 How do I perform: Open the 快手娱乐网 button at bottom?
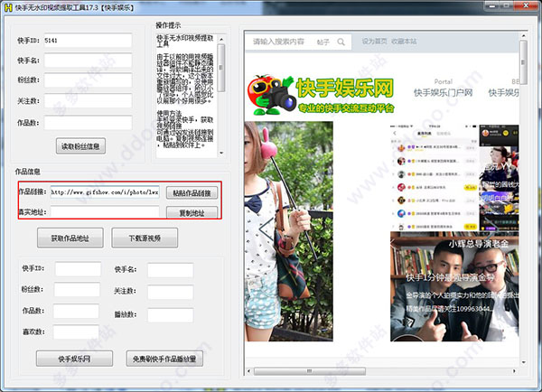click(74, 359)
